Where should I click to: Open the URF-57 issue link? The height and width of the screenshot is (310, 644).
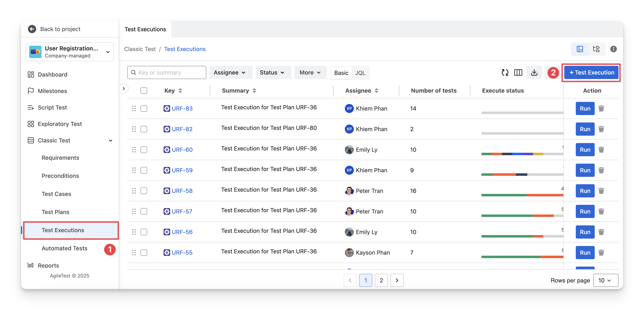[x=182, y=211]
